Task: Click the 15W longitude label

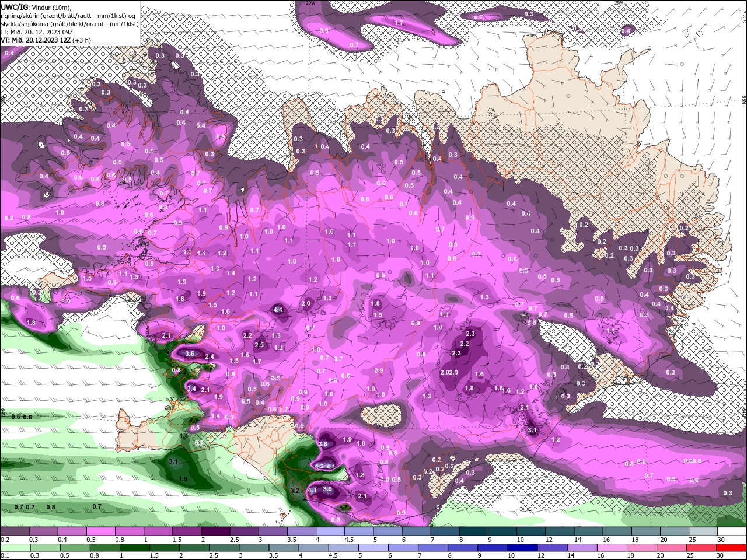Action: click(618, 3)
